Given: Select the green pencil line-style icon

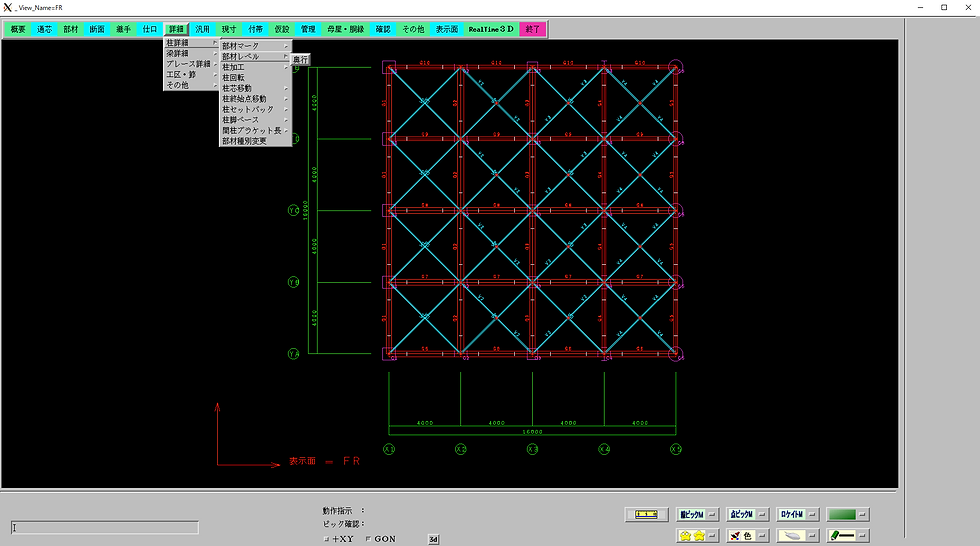Looking at the screenshot, I should click(x=842, y=535).
